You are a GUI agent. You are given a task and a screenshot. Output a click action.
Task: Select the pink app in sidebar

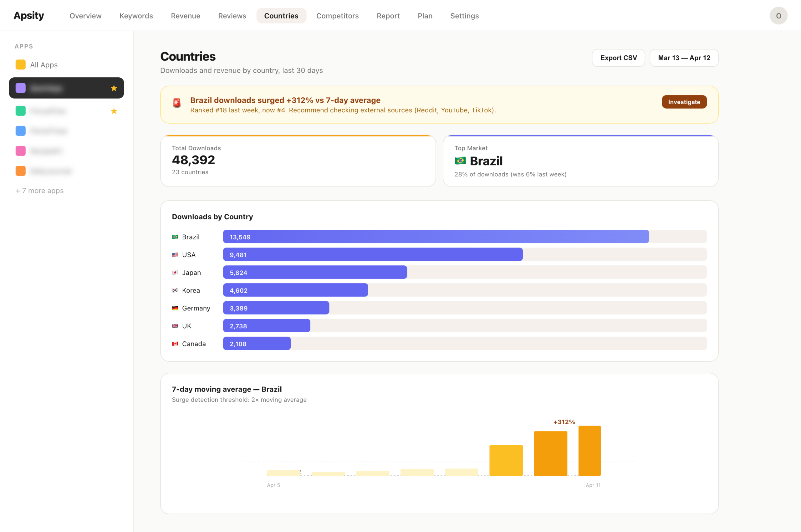[45, 151]
